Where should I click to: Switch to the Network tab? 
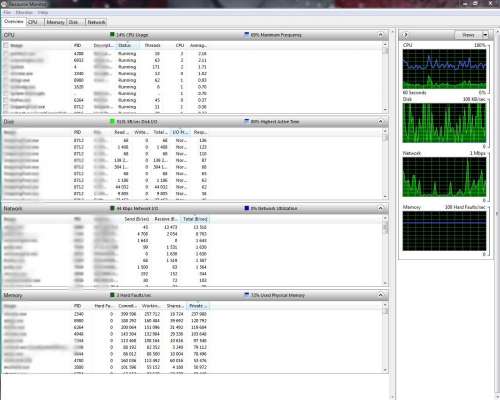point(96,22)
